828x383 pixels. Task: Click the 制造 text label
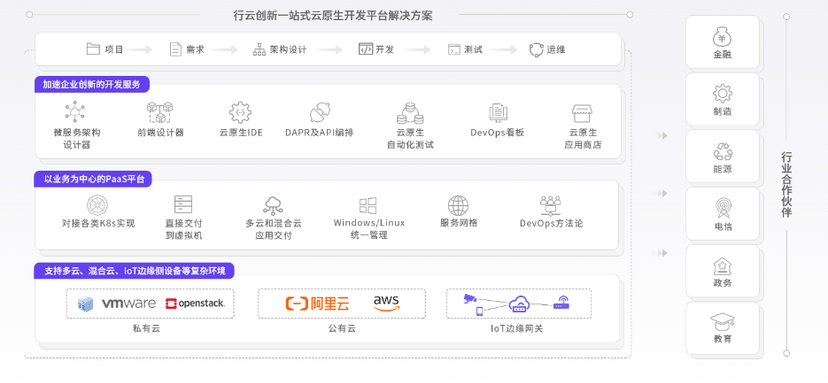(x=722, y=111)
